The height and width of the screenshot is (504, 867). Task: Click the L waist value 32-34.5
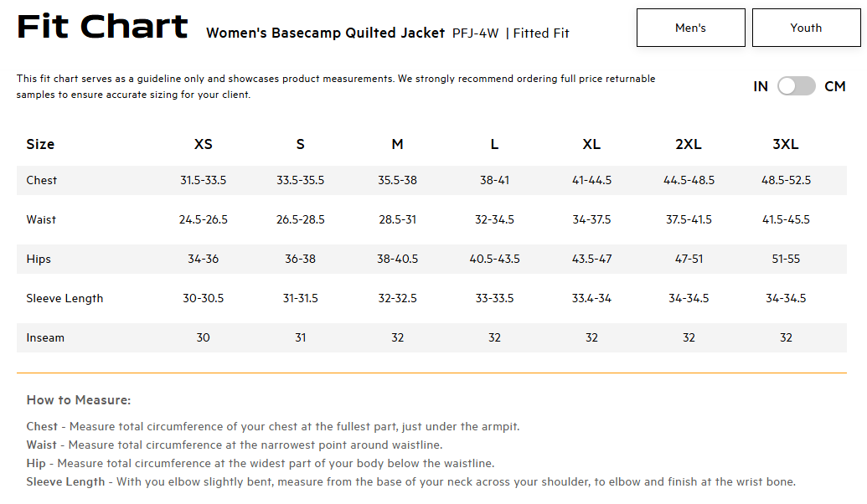(x=494, y=219)
